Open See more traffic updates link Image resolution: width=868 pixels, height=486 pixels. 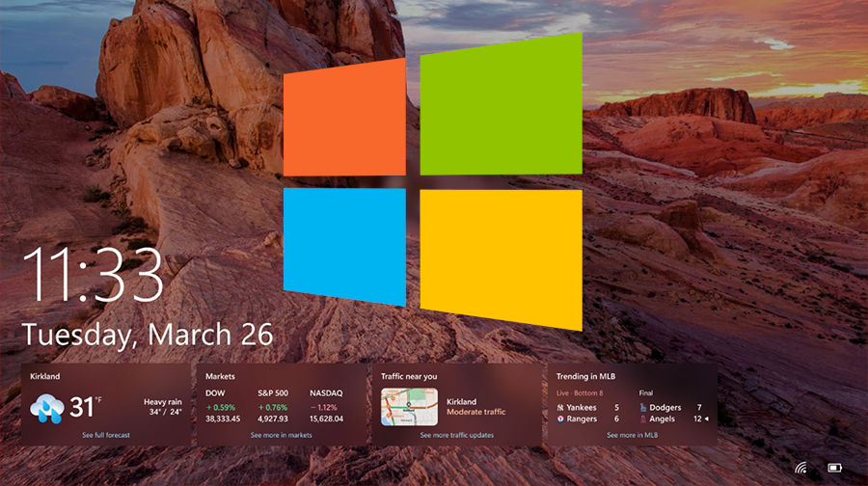coord(457,435)
